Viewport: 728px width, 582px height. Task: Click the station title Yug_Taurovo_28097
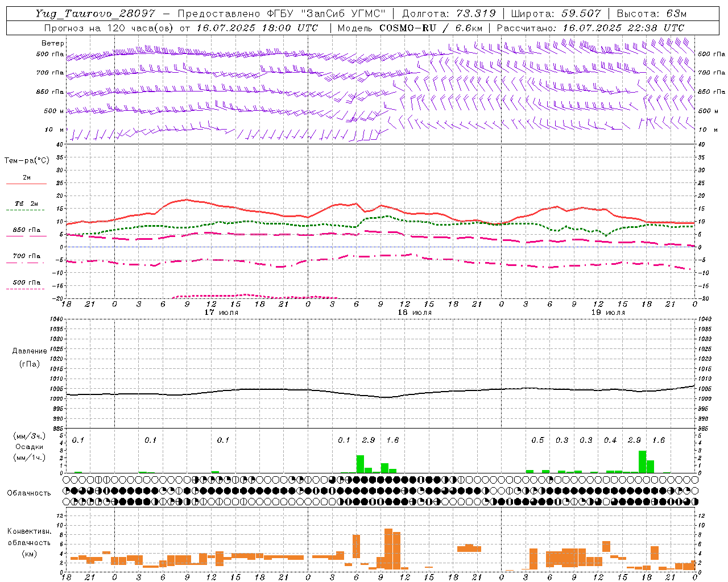96,14
